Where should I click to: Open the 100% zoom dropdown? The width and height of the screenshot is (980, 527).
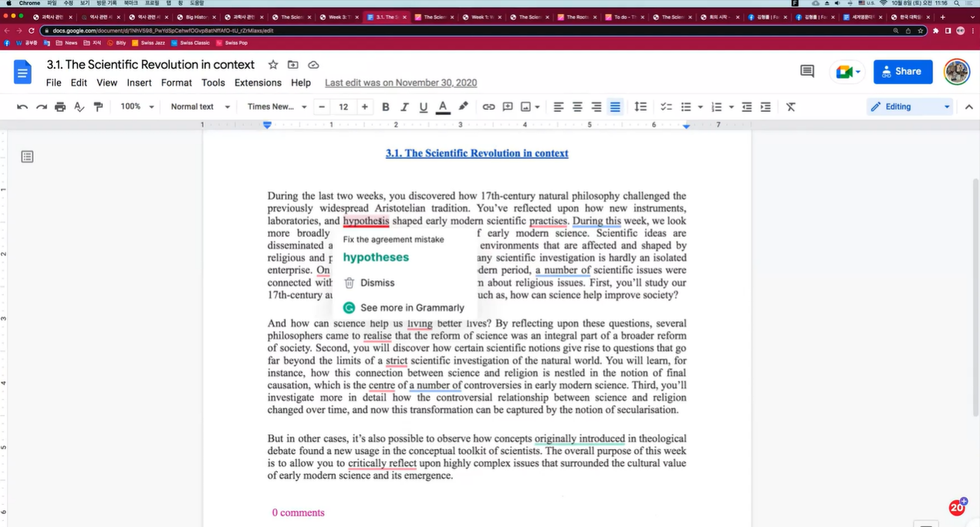click(x=137, y=106)
